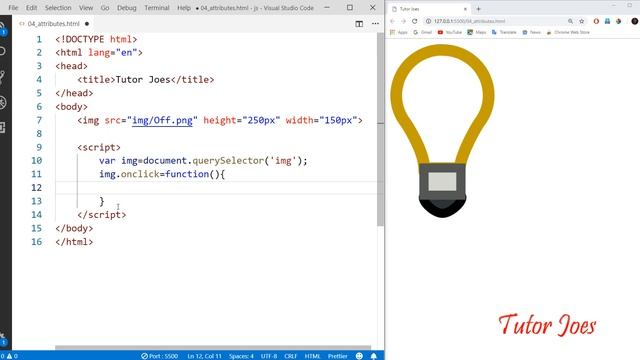Screen dimensions: 640x360
Task: Open Maps bookmark
Action: click(477, 32)
